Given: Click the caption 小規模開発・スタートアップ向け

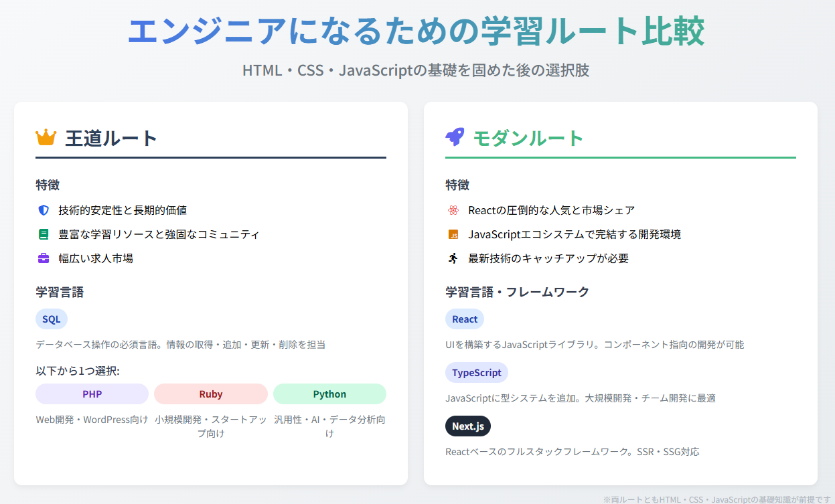Looking at the screenshot, I should point(211,426).
